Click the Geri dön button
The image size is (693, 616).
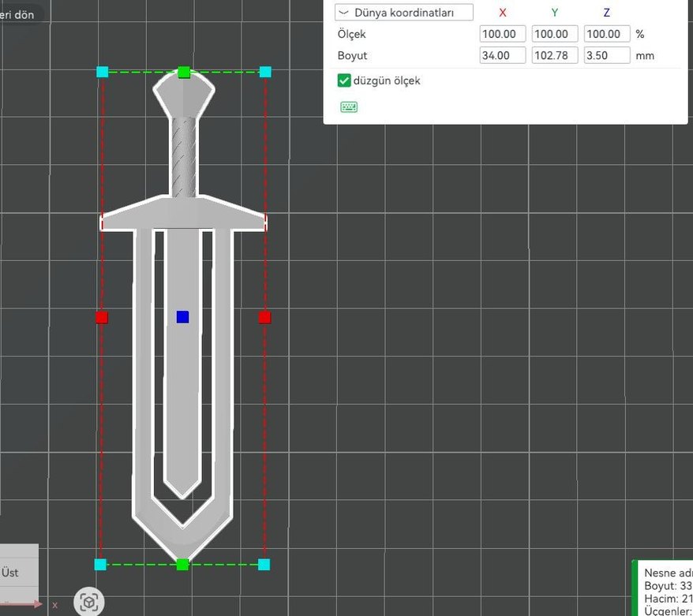click(16, 14)
